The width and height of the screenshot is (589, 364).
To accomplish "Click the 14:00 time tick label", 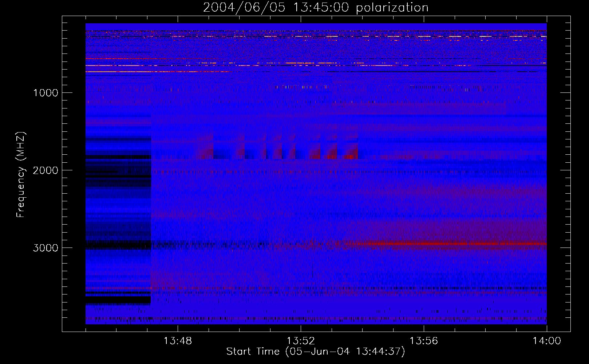I will (x=547, y=341).
